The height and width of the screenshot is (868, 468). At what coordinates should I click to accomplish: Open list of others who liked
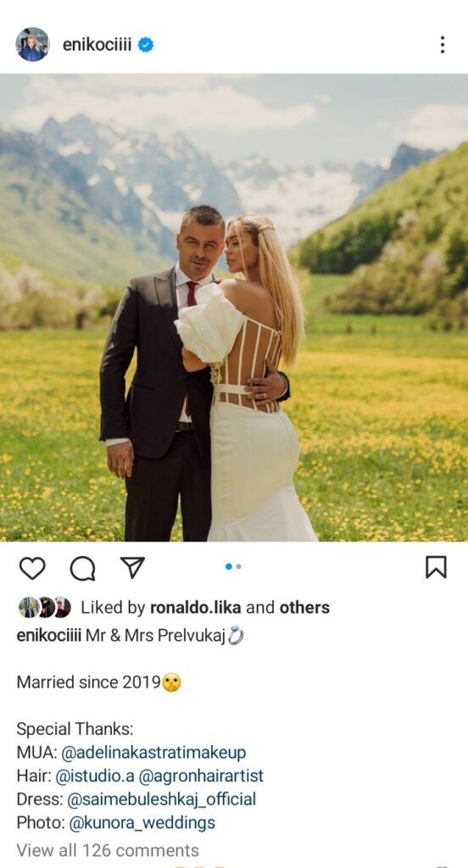(x=304, y=607)
